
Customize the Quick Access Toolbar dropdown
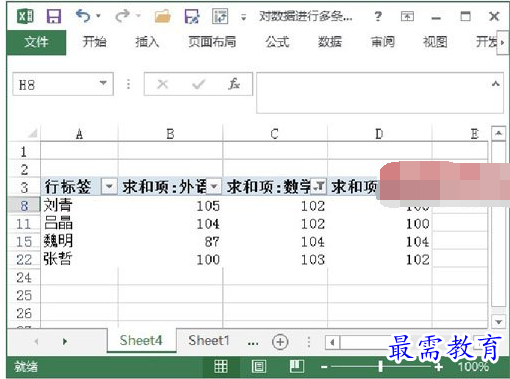click(244, 17)
